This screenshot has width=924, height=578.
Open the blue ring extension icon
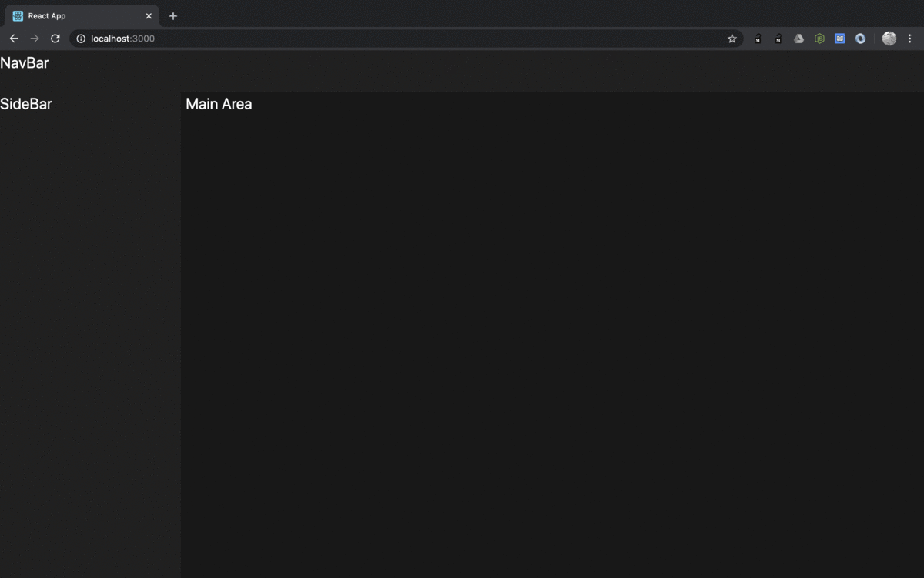pyautogui.click(x=861, y=39)
